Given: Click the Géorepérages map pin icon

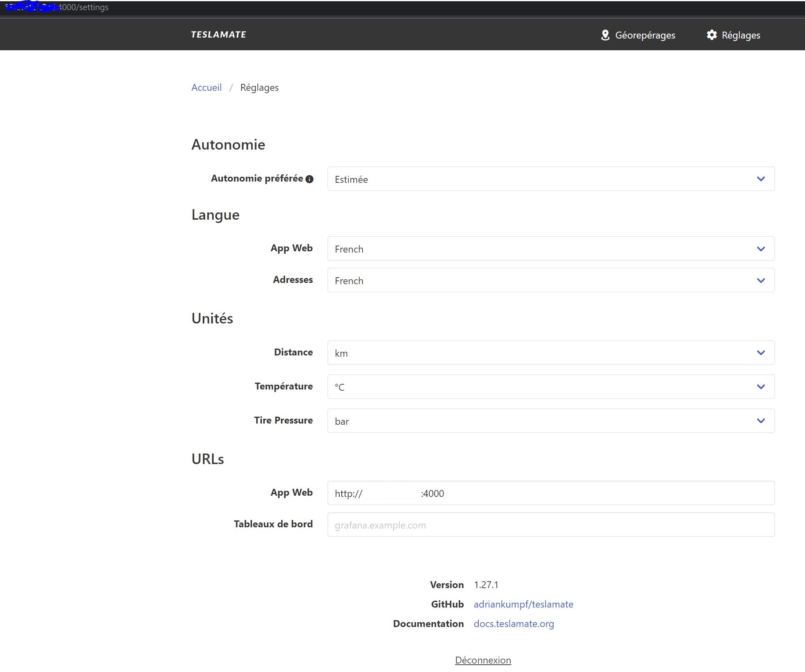Looking at the screenshot, I should click(x=605, y=35).
